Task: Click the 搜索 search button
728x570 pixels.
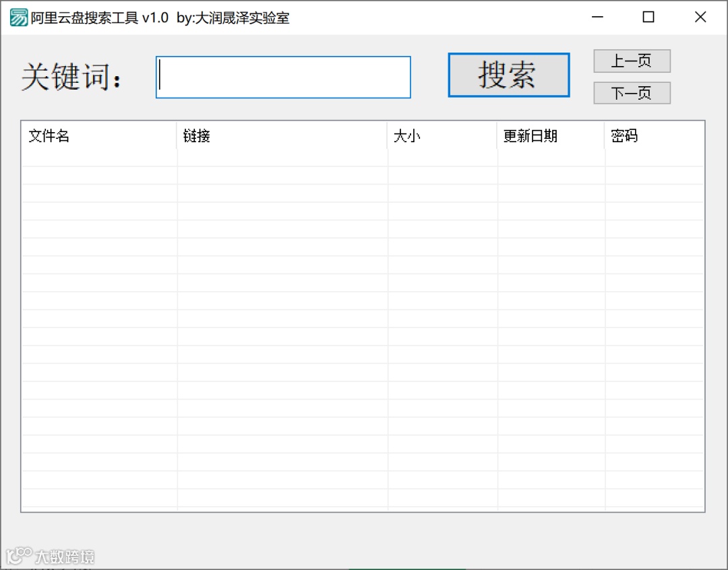Action: click(509, 75)
